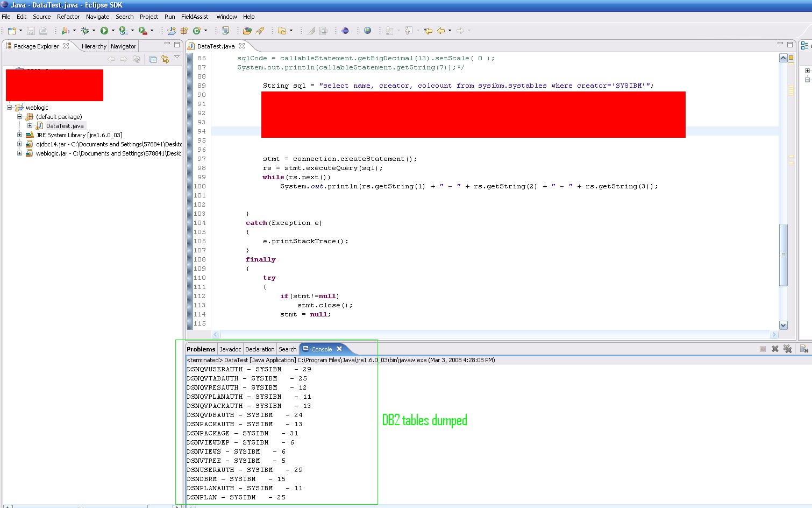Open the Debug dropdown arrow

coord(94,31)
